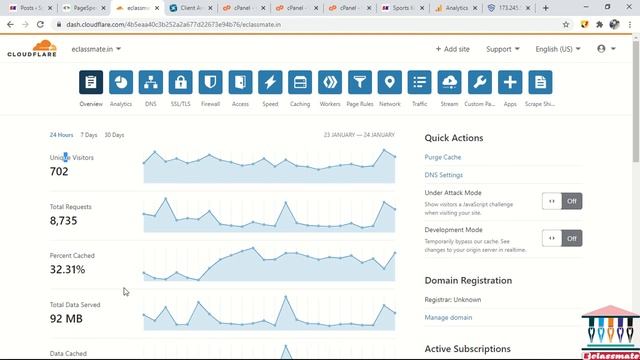Open the Page Rules funnel icon
The width and height of the screenshot is (640, 360).
coord(360,82)
